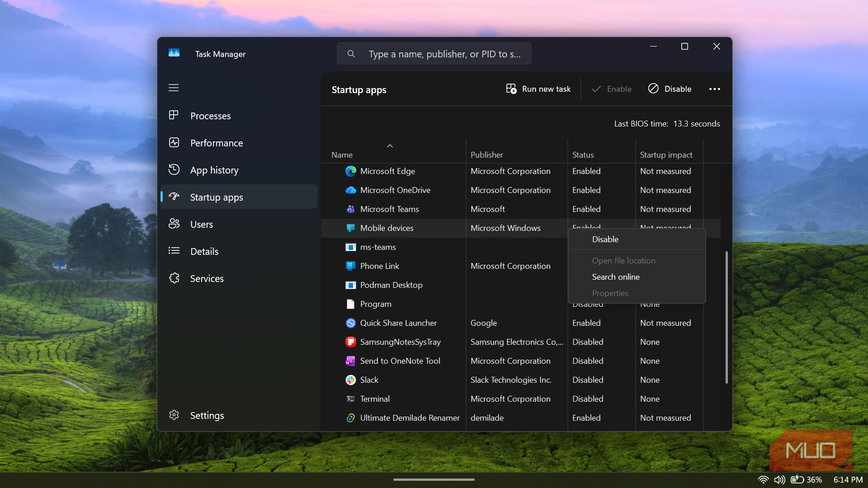Click the Google publisher cell
The width and height of the screenshot is (868, 488).
point(483,323)
